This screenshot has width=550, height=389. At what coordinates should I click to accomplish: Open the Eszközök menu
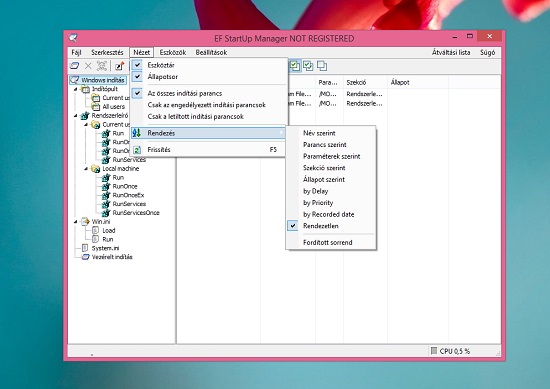click(x=173, y=52)
